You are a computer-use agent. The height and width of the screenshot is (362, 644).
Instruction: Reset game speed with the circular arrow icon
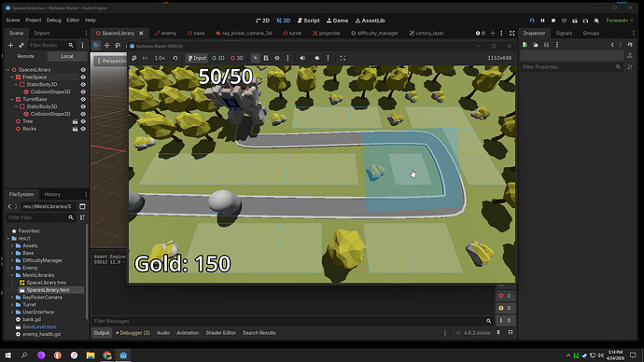point(175,58)
